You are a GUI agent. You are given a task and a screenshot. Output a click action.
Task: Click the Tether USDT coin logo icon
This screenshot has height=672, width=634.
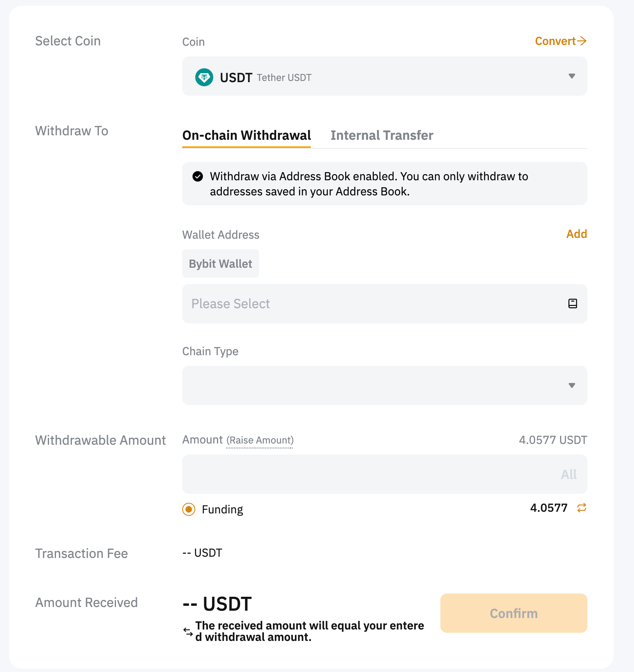204,77
